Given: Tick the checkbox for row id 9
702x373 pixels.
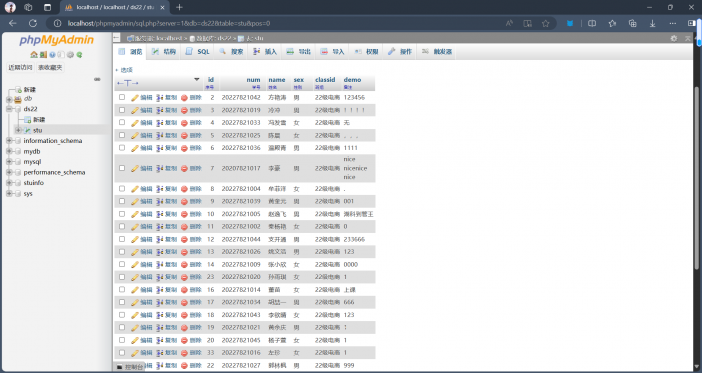Looking at the screenshot, I should click(x=122, y=201).
